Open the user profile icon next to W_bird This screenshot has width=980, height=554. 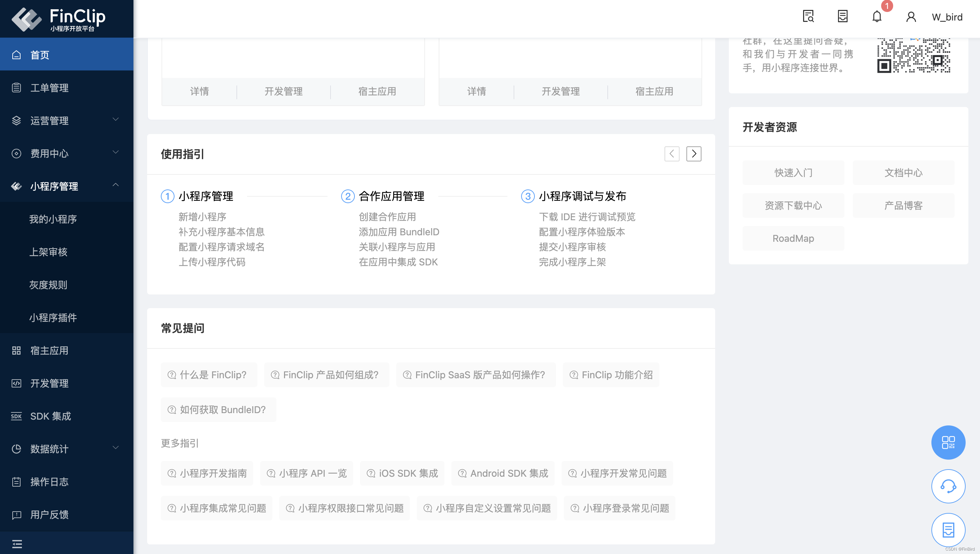tap(911, 17)
